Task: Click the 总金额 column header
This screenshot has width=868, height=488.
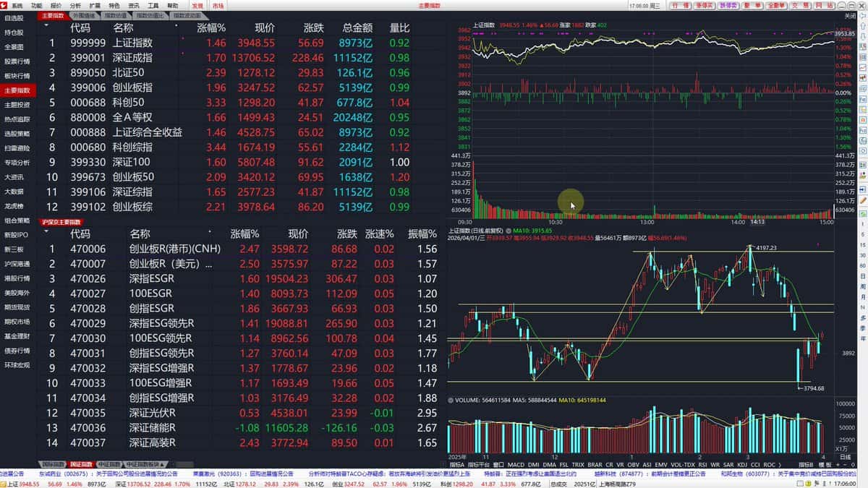Action: pyautogui.click(x=357, y=27)
